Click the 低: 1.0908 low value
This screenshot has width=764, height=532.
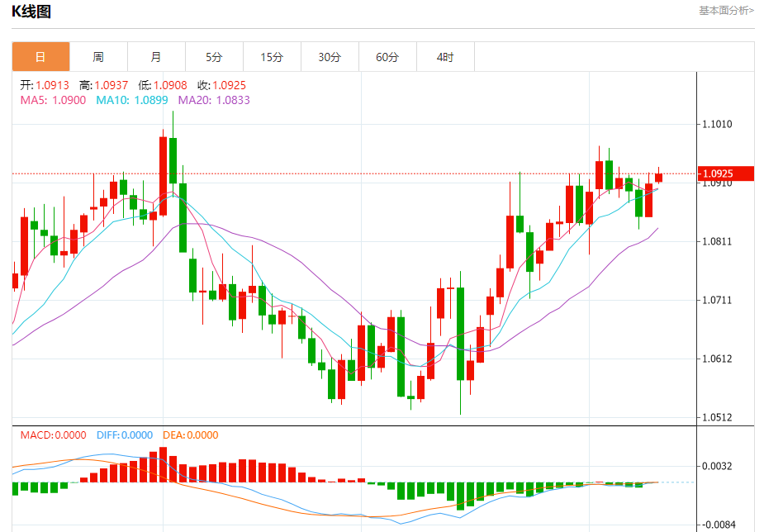coord(163,85)
